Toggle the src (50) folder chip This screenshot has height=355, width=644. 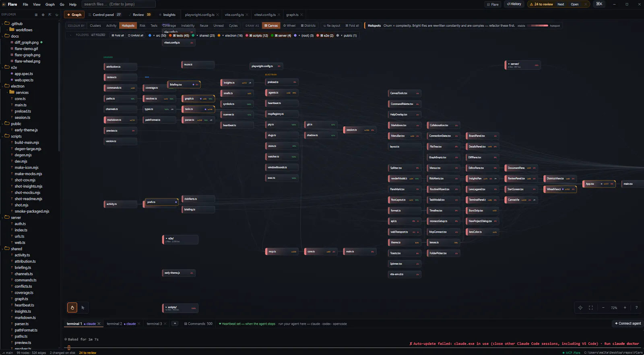(x=157, y=35)
